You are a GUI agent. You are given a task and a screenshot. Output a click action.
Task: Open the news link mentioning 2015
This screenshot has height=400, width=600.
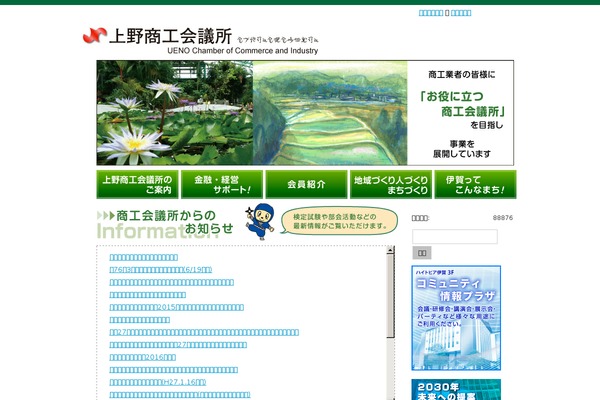pos(176,307)
